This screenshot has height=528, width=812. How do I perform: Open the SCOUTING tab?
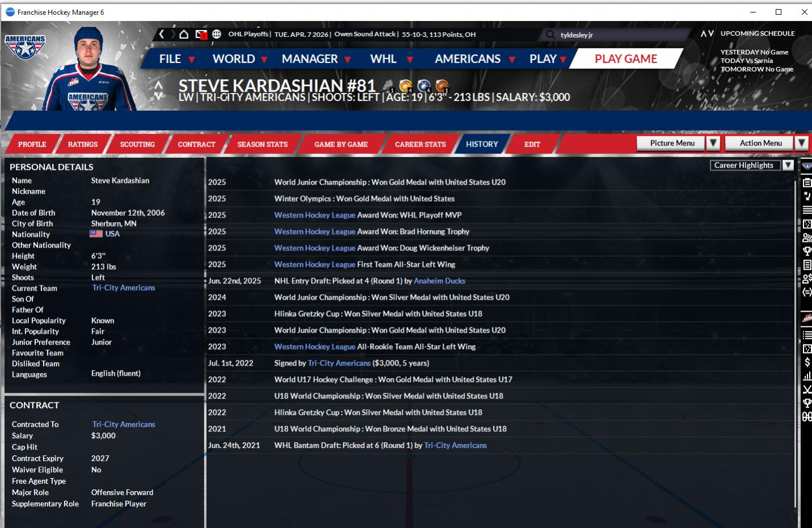137,144
